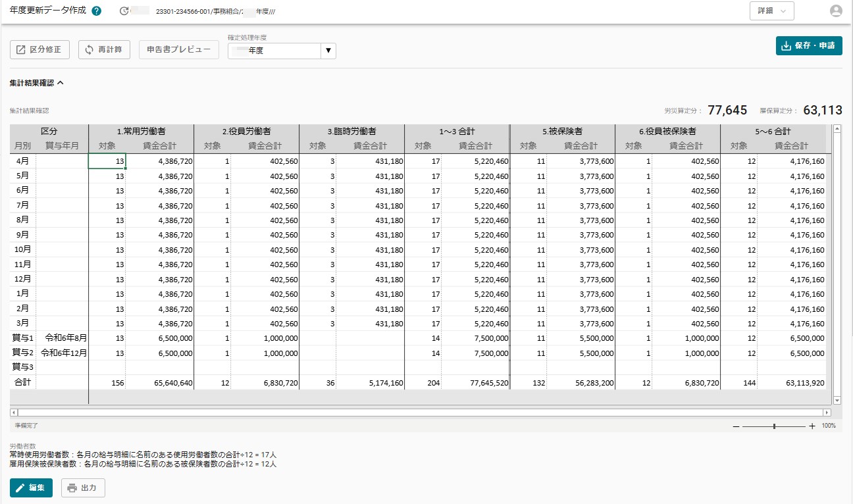
Task: Collapse the 集計結果確認 section
Action: [37, 84]
